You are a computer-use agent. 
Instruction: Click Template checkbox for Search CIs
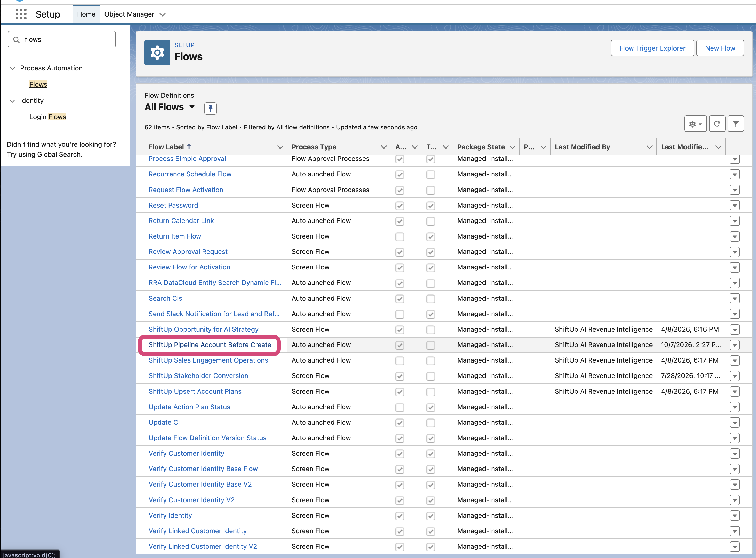pyautogui.click(x=430, y=299)
